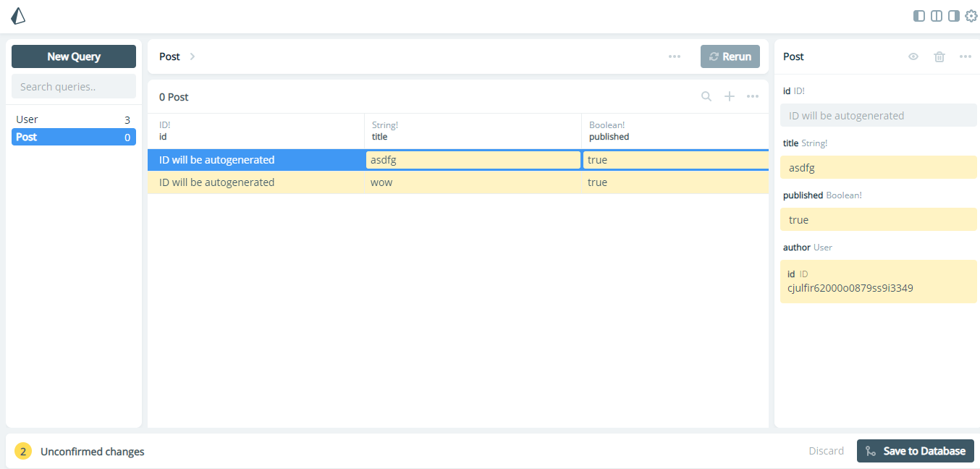Open the settings gear
This screenshot has height=469, width=980.
(971, 15)
